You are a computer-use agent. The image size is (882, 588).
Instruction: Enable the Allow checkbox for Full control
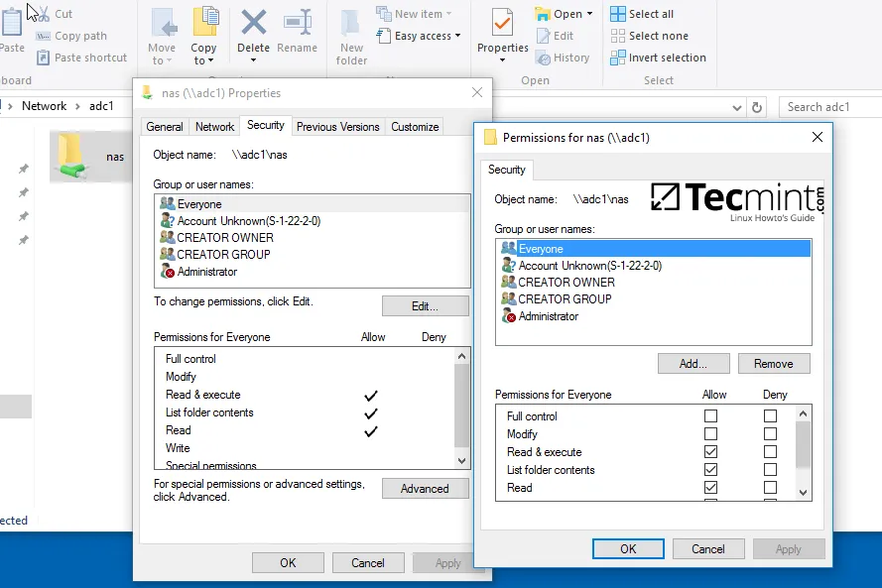coord(711,416)
